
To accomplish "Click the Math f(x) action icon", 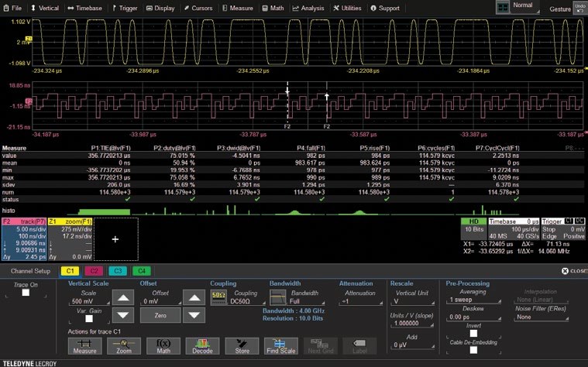I will (x=163, y=346).
